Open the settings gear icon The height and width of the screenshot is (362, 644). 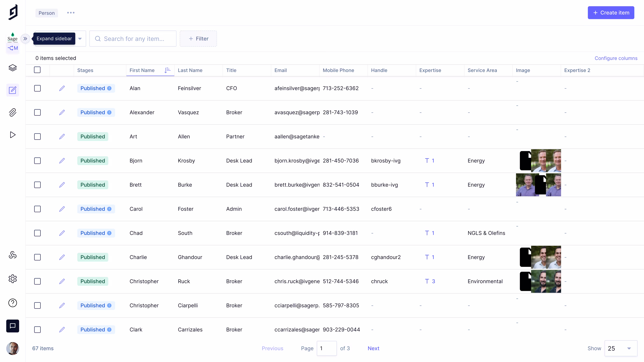pos(12,279)
